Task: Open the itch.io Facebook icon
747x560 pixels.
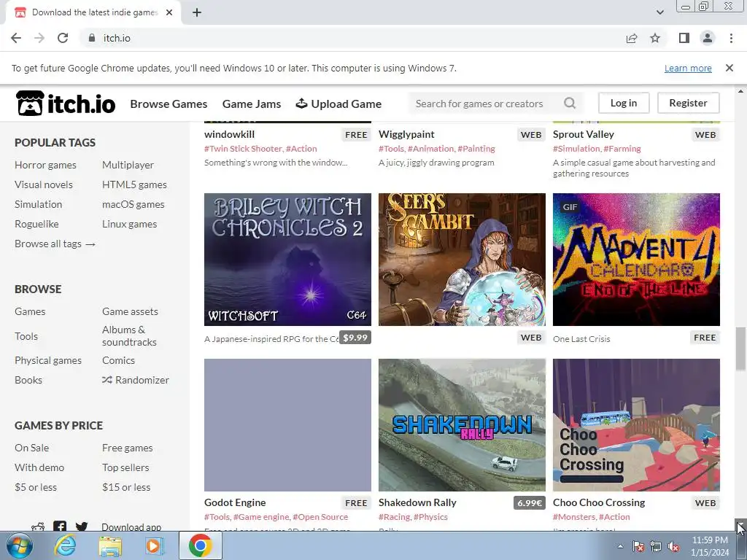Action: tap(60, 526)
